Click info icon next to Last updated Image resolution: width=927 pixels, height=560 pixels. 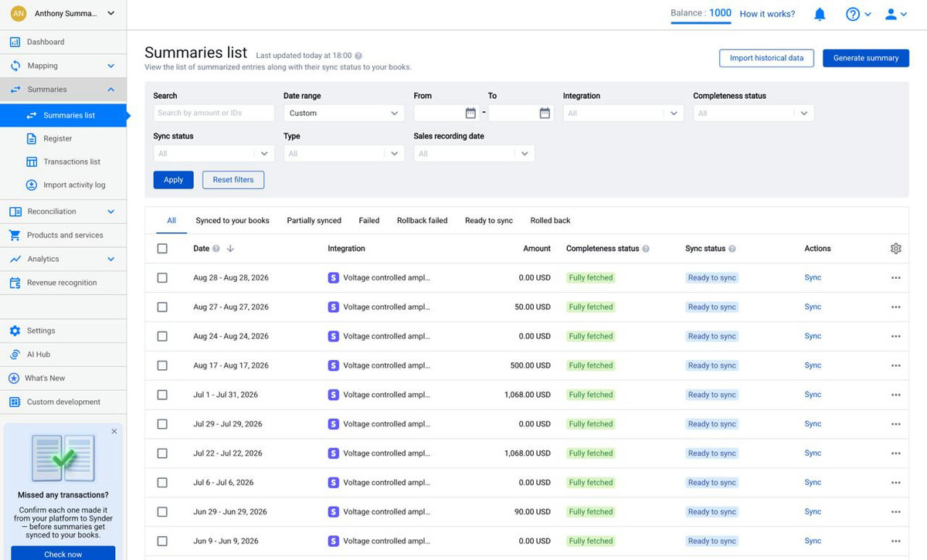(358, 56)
